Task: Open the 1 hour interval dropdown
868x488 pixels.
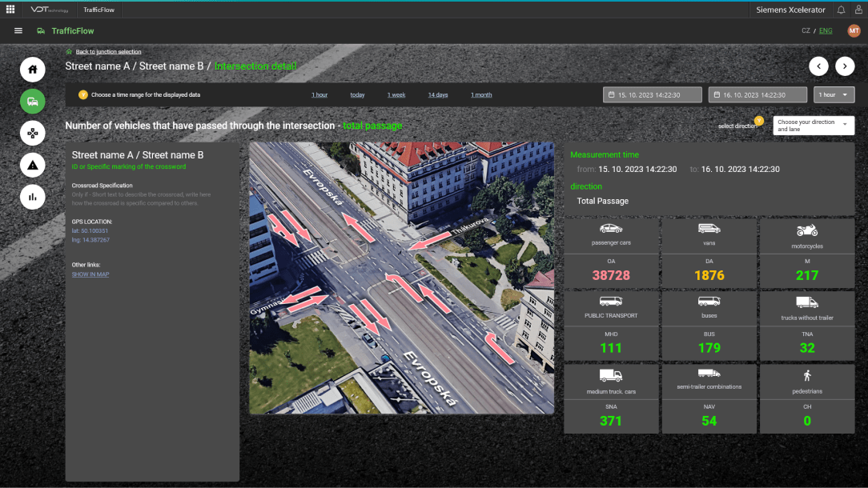Action: (x=834, y=94)
